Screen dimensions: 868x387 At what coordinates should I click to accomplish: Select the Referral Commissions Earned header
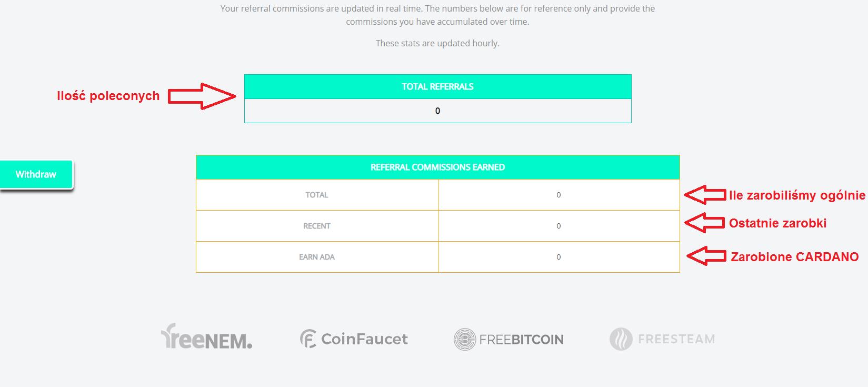[x=437, y=167]
